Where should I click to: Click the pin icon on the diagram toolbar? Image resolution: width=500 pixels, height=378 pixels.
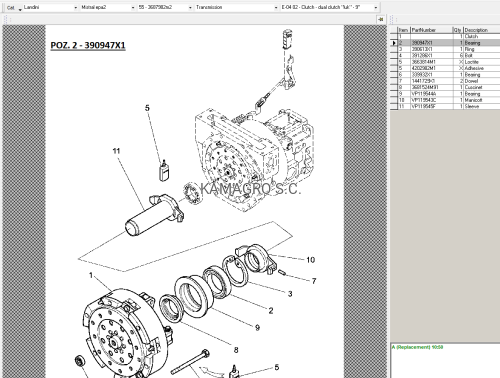coord(381,20)
